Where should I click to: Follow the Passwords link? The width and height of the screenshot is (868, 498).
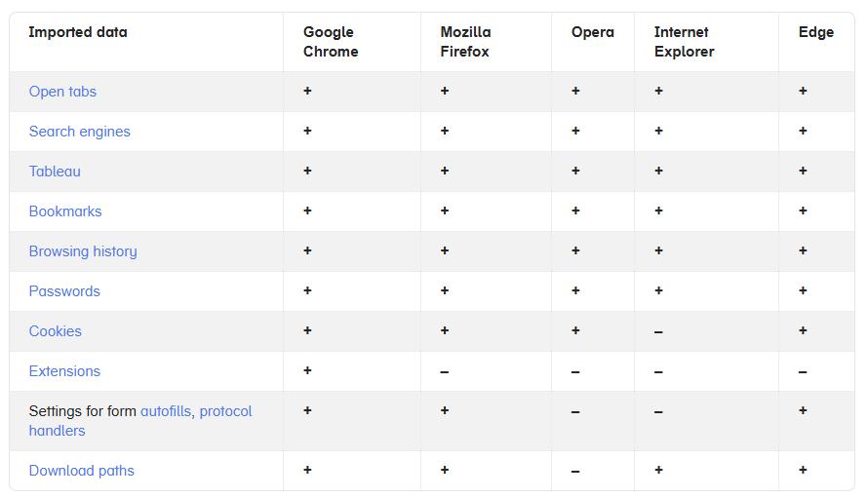[64, 291]
